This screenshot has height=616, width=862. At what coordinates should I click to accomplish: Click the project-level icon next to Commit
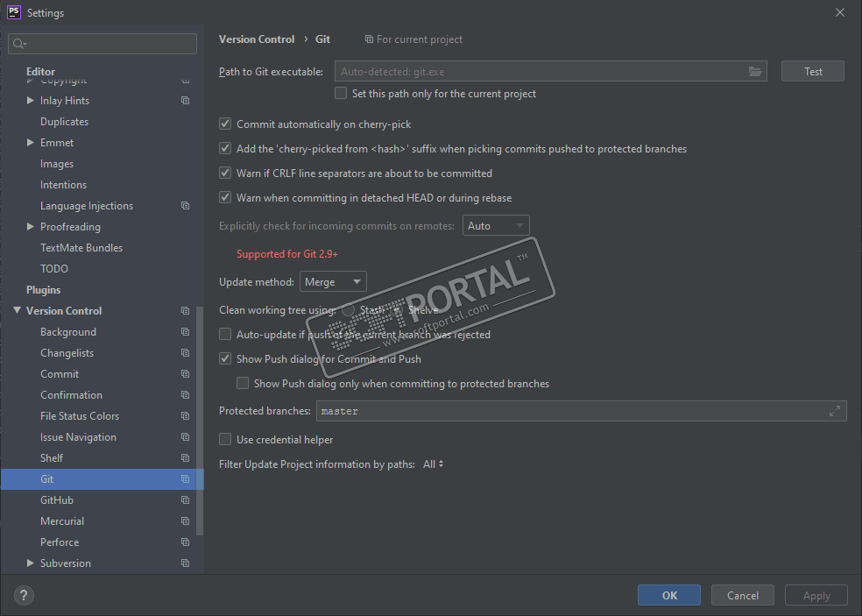[x=185, y=374]
